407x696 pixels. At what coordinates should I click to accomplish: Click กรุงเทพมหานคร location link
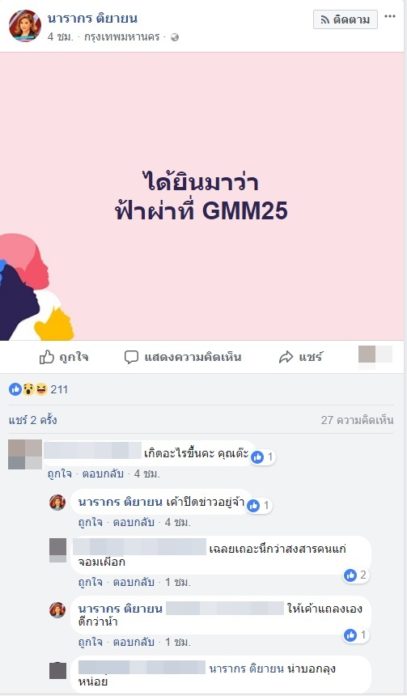click(122, 37)
